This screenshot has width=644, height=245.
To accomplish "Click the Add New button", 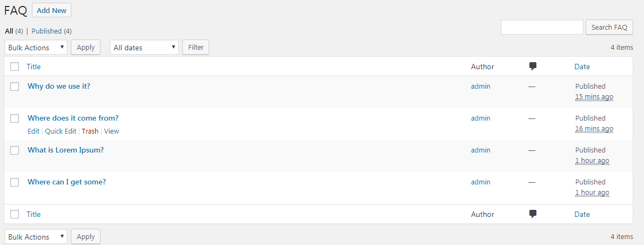I will click(52, 10).
